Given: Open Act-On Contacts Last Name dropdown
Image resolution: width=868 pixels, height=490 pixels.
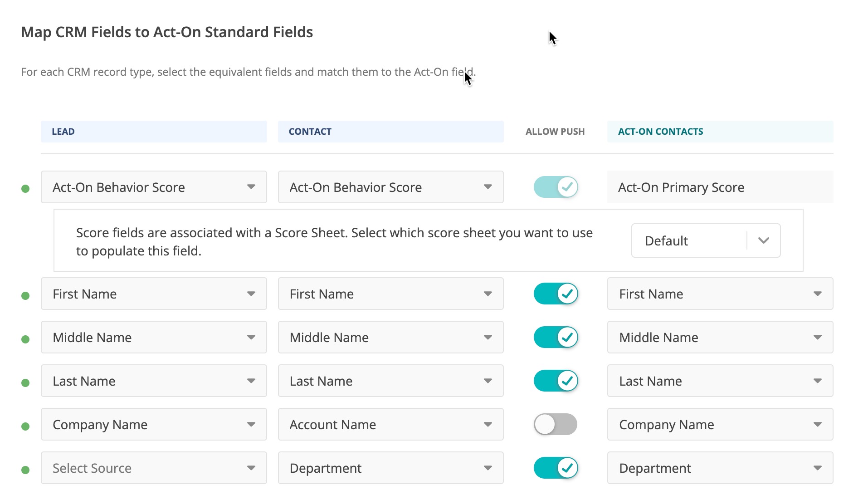Looking at the screenshot, I should (x=720, y=381).
